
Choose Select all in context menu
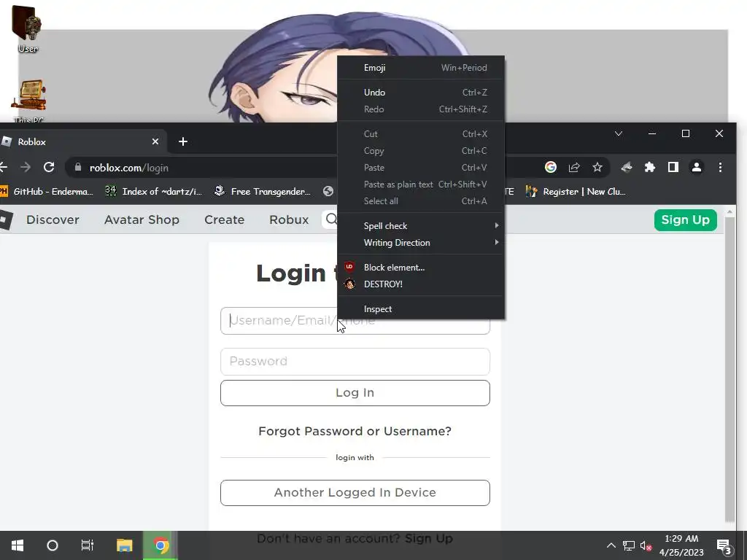click(x=421, y=201)
